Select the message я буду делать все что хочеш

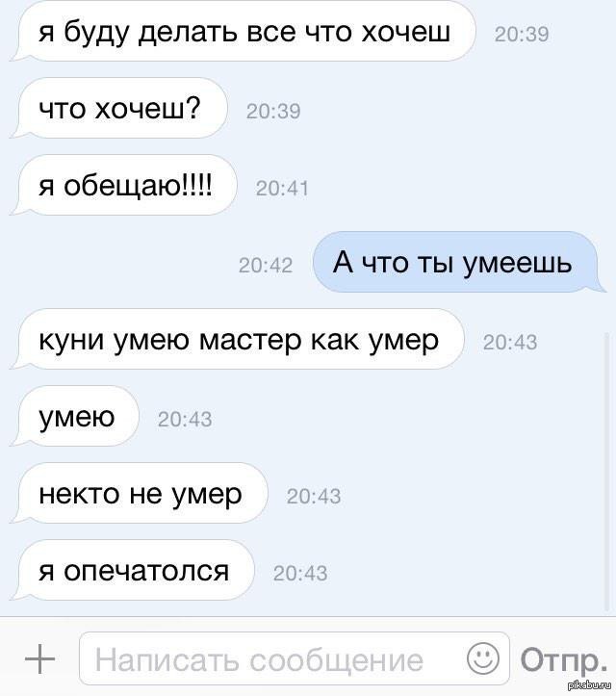point(243,32)
